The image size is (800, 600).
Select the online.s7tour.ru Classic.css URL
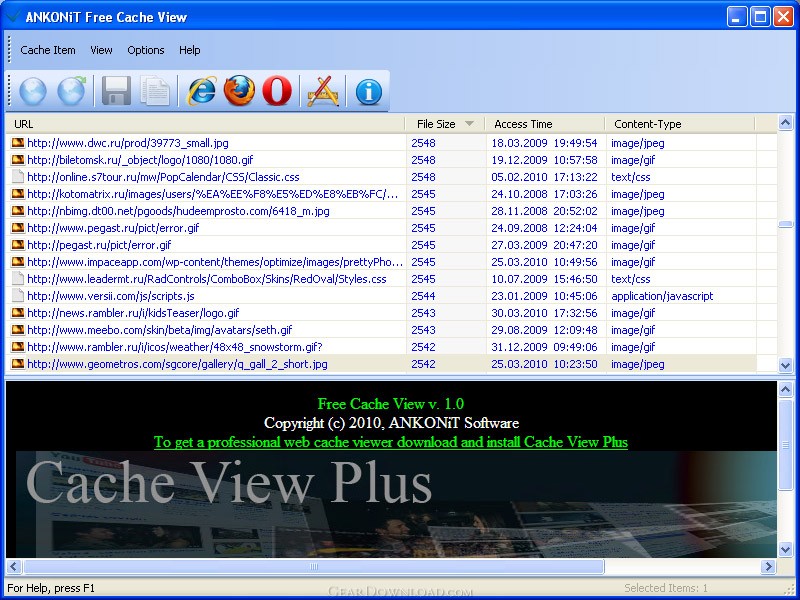point(163,177)
